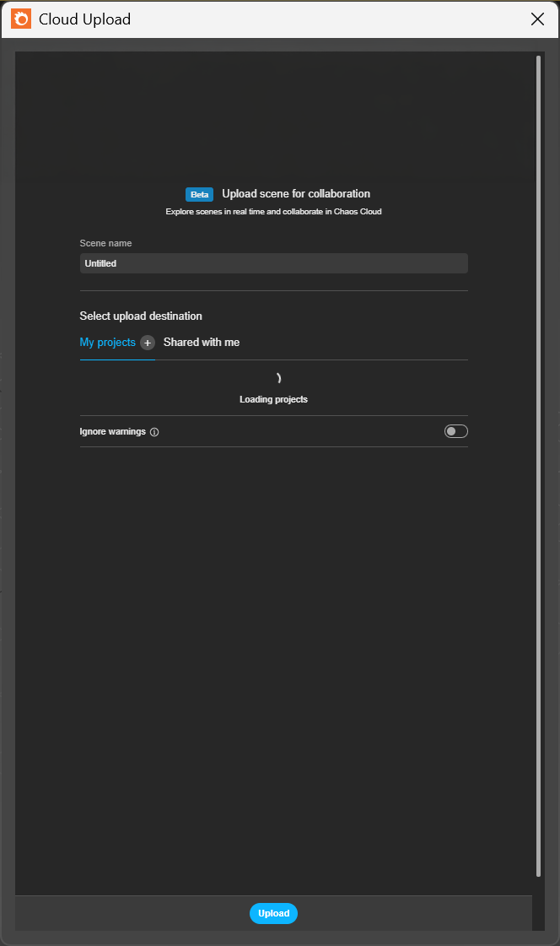Add a new project with plus icon
Screen dimensions: 560x946
point(148,343)
